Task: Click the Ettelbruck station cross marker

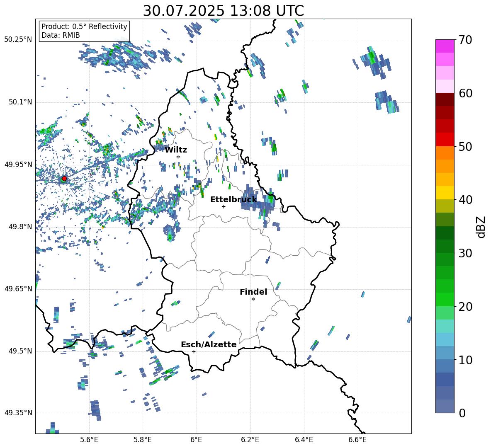Action: tap(224, 206)
